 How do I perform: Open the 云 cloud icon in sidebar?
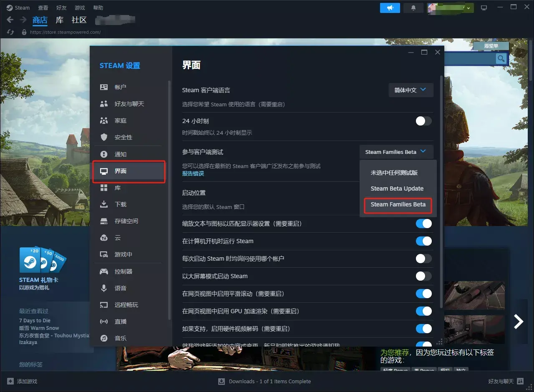point(104,238)
